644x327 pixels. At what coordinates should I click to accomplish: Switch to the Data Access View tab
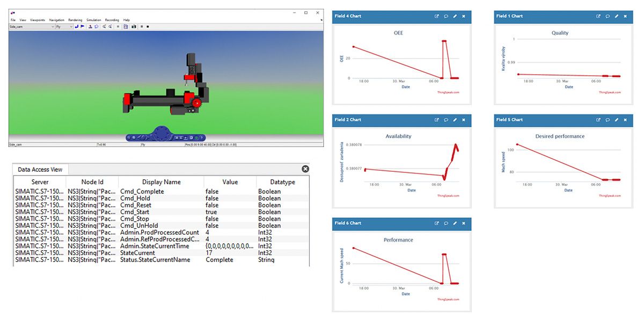point(40,170)
